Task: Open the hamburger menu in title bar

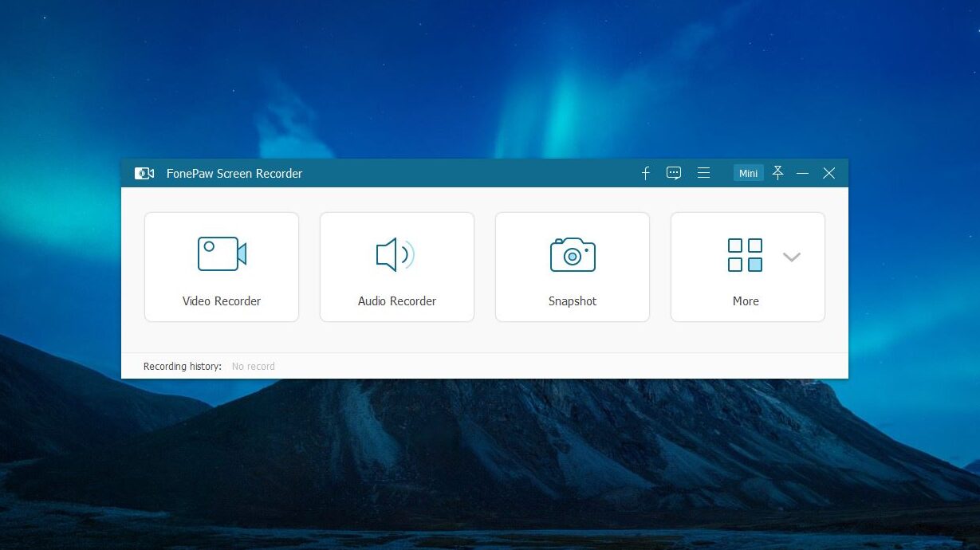Action: 703,173
